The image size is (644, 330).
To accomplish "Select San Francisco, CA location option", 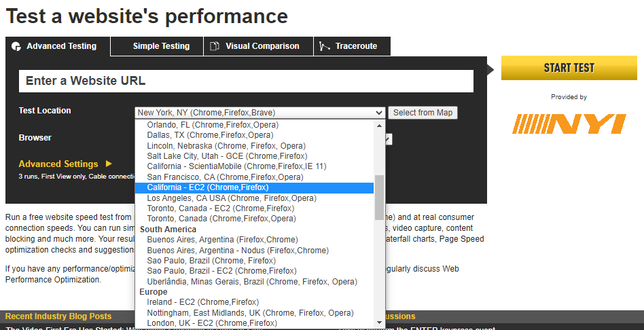I will tap(254, 177).
